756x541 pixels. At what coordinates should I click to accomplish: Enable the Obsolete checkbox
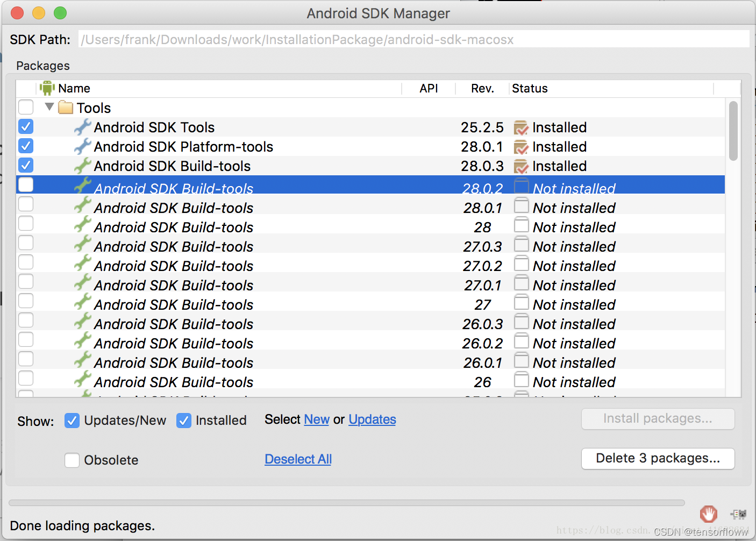[x=72, y=460]
